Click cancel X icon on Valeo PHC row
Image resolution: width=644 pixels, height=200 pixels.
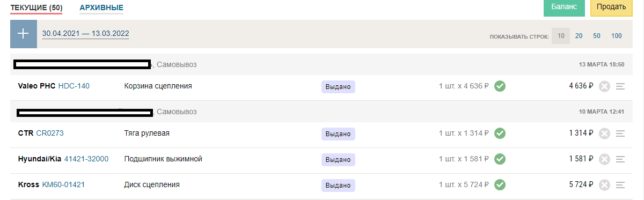pyautogui.click(x=605, y=86)
